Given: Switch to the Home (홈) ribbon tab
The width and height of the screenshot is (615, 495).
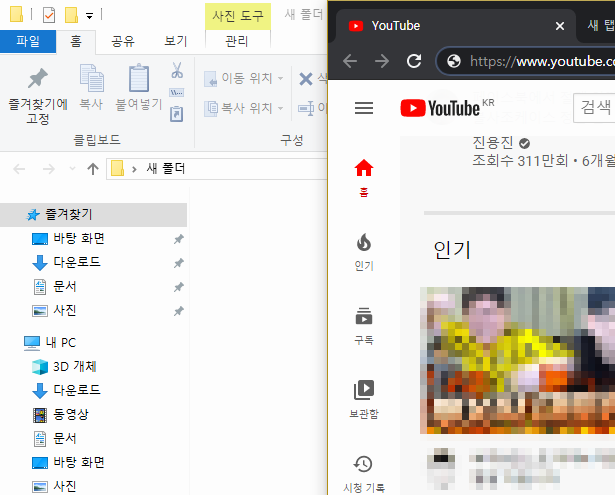Looking at the screenshot, I should pyautogui.click(x=76, y=41).
